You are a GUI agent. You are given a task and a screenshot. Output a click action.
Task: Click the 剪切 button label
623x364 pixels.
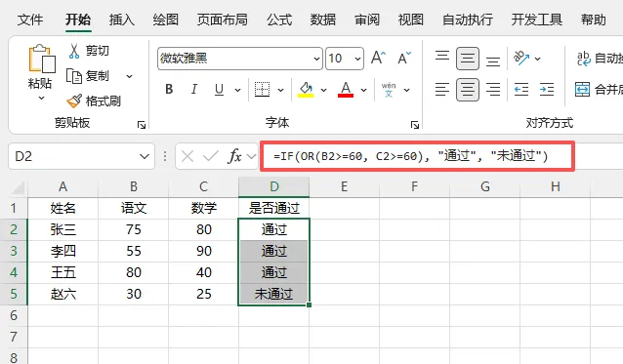pos(98,51)
